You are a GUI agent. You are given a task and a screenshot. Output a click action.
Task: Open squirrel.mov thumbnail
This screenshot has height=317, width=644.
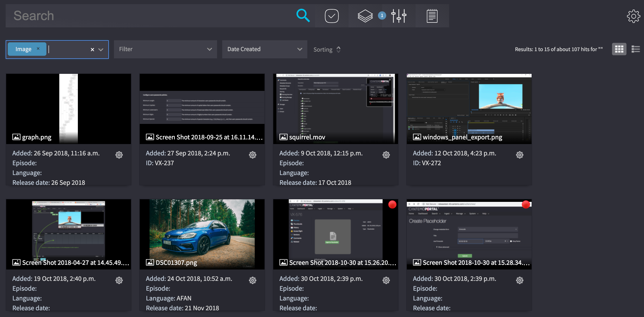336,109
